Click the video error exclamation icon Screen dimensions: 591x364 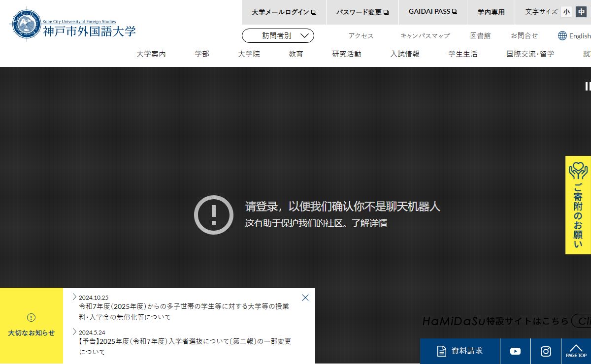pos(214,215)
